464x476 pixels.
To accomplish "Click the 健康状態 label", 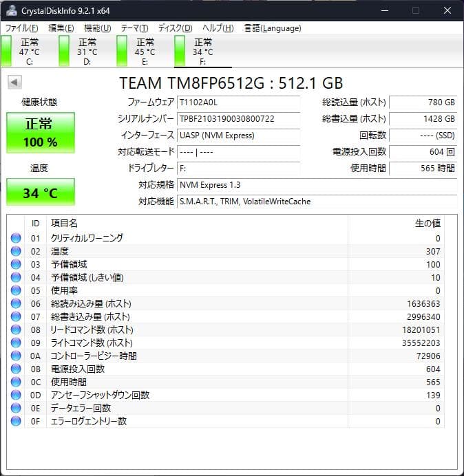I will 39,102.
